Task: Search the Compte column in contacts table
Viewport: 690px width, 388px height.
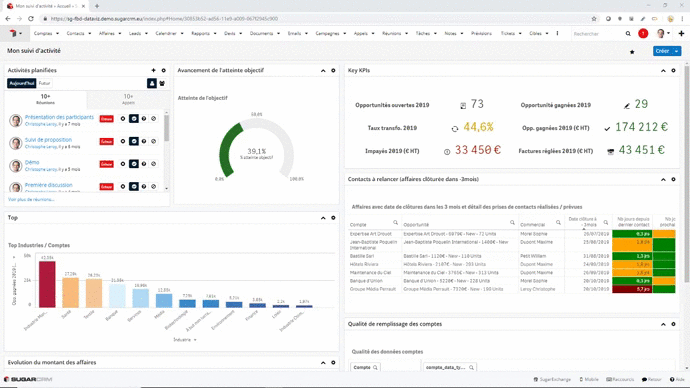Action: [395, 223]
